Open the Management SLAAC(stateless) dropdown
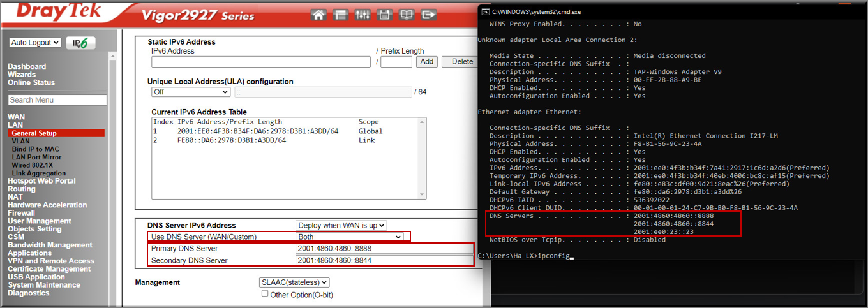 click(294, 282)
